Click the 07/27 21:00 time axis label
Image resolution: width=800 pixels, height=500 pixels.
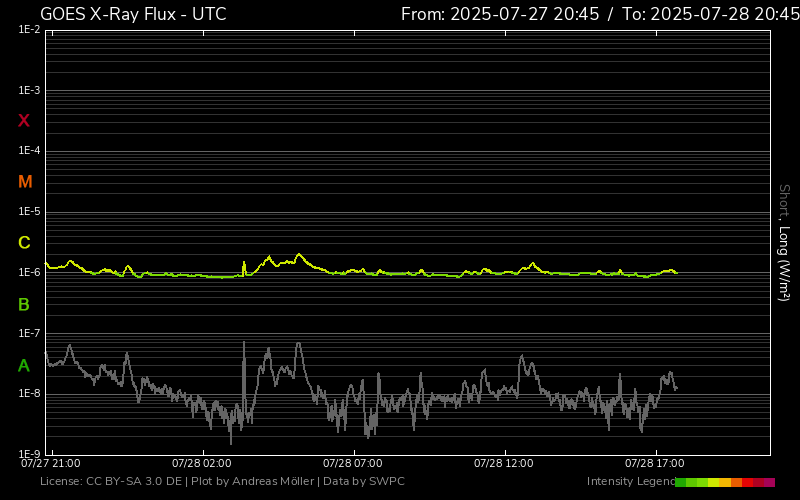(51, 464)
